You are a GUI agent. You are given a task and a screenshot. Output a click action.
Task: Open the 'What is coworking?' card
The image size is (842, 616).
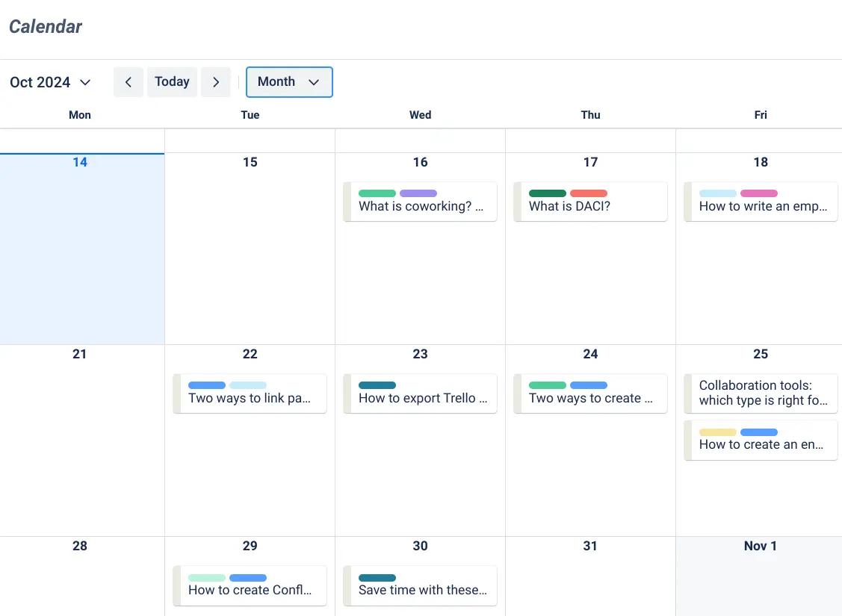(x=420, y=202)
